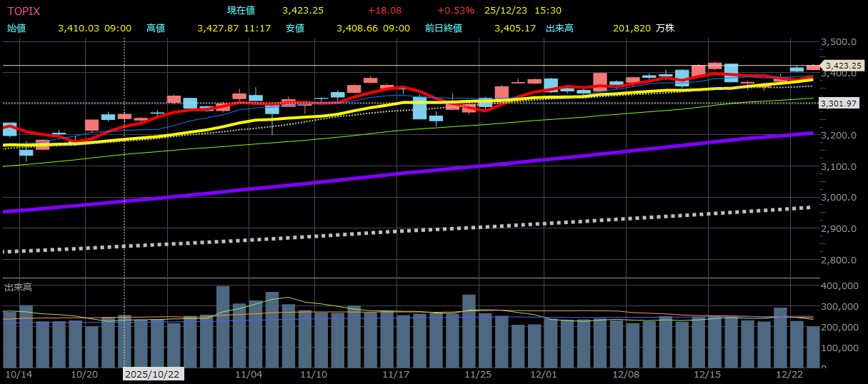Click the 出来高 volume panel label

click(18, 287)
